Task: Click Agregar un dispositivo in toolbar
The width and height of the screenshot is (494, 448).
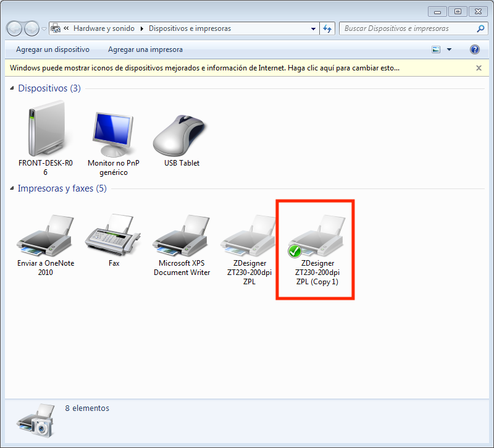Action: (52, 49)
